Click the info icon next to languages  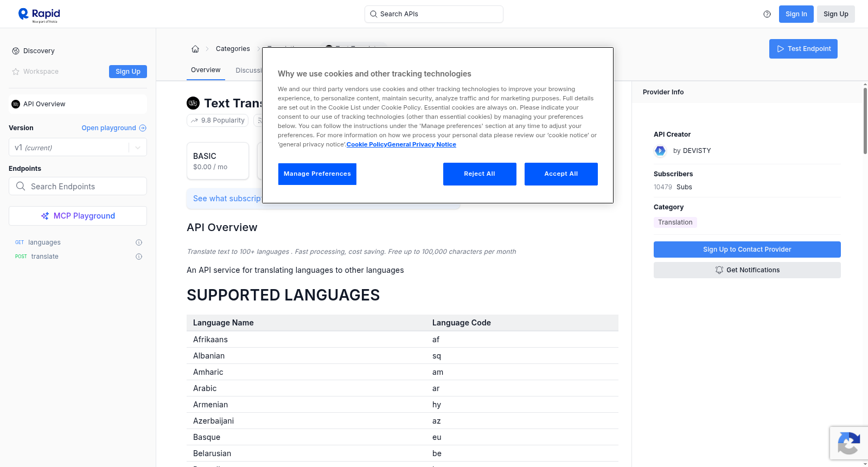139,242
